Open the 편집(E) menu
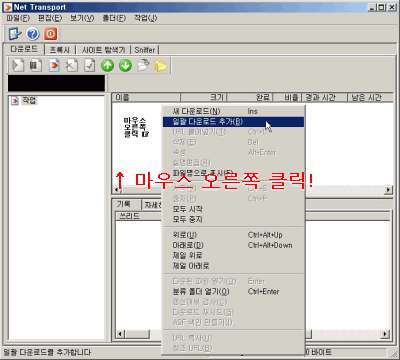This screenshot has height=360, width=400. click(50, 18)
